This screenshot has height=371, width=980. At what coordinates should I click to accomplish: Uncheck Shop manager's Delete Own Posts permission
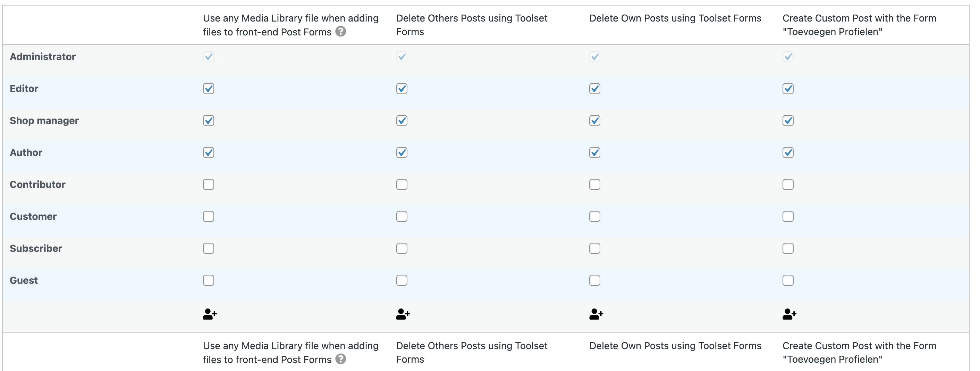tap(594, 121)
